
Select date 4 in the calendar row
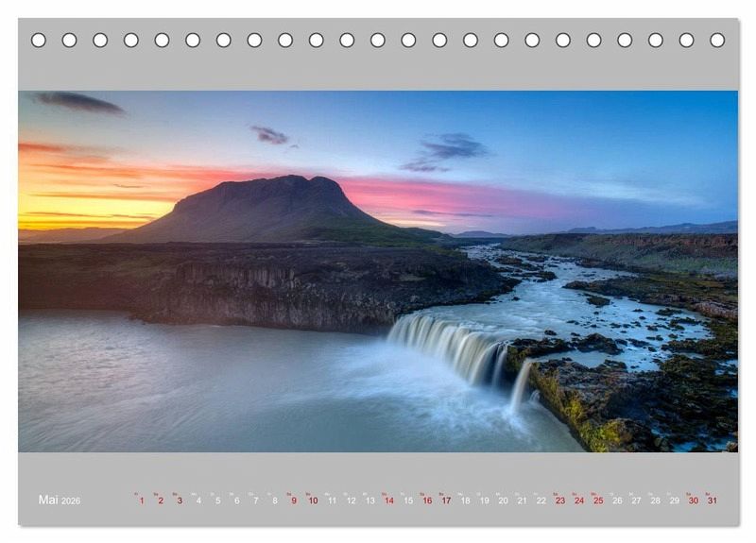(x=198, y=501)
